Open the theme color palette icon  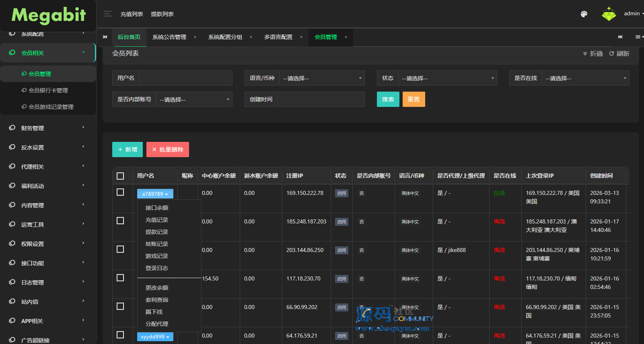click(x=584, y=14)
